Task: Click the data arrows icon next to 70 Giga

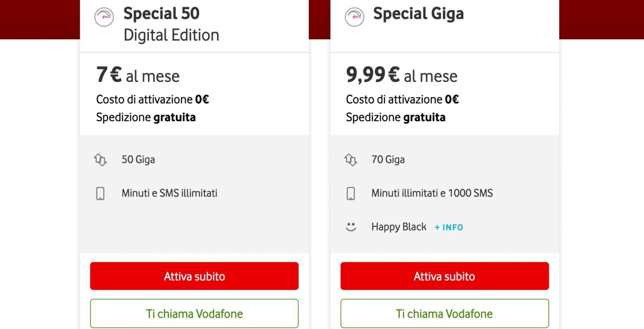Action: (x=351, y=160)
